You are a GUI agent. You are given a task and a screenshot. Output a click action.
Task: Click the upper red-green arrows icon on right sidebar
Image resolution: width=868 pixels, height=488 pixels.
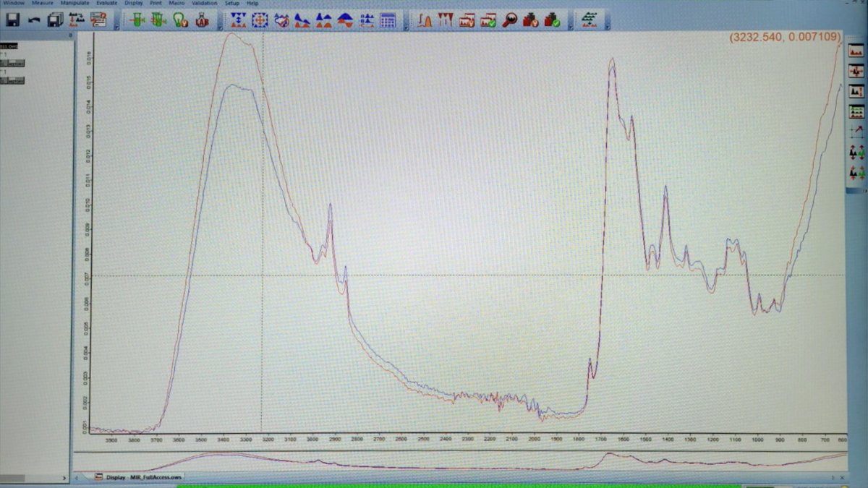click(856, 152)
